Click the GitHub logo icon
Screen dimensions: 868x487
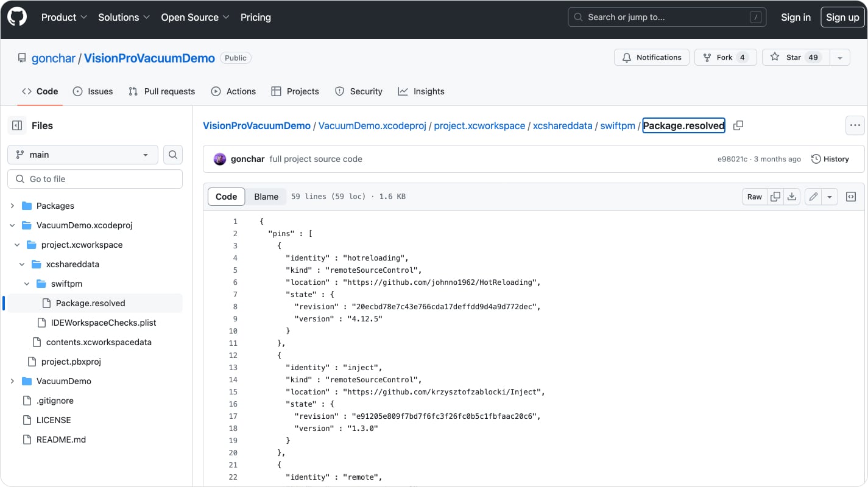pos(17,17)
